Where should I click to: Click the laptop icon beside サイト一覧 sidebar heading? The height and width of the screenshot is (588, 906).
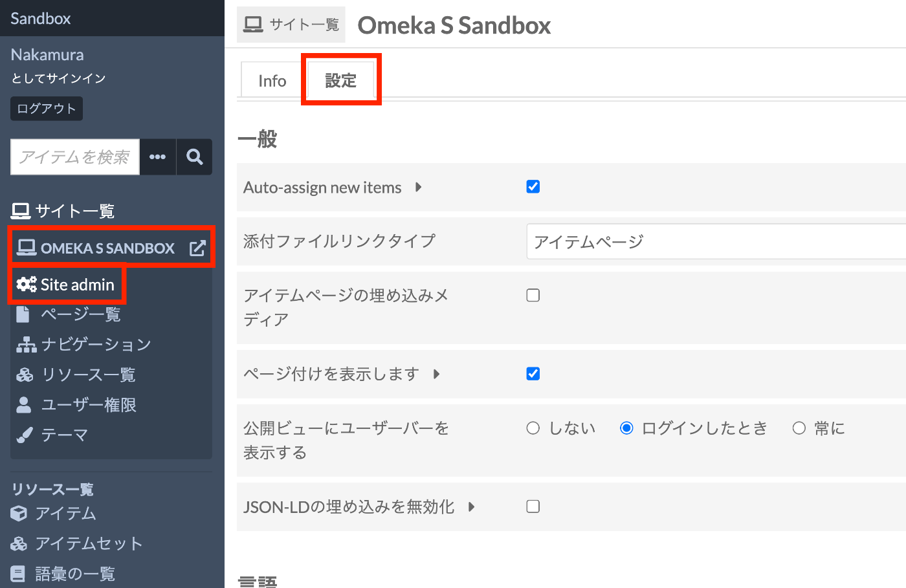(21, 211)
